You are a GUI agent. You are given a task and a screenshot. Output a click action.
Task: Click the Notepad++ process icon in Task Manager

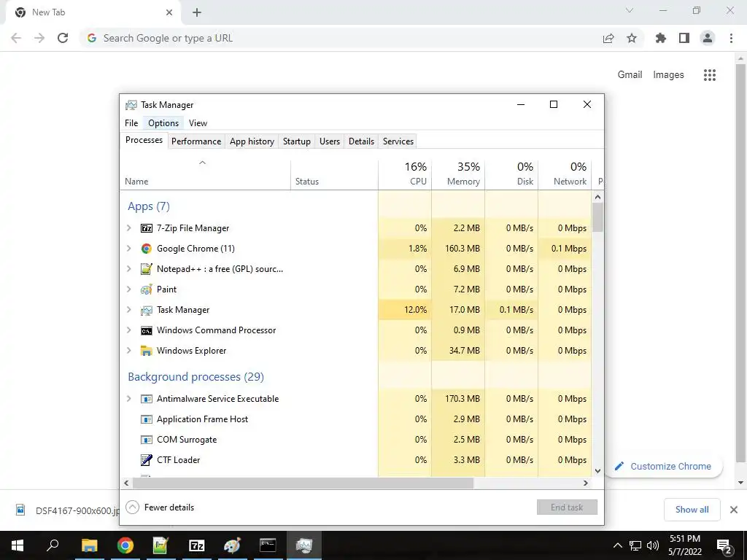coord(146,269)
